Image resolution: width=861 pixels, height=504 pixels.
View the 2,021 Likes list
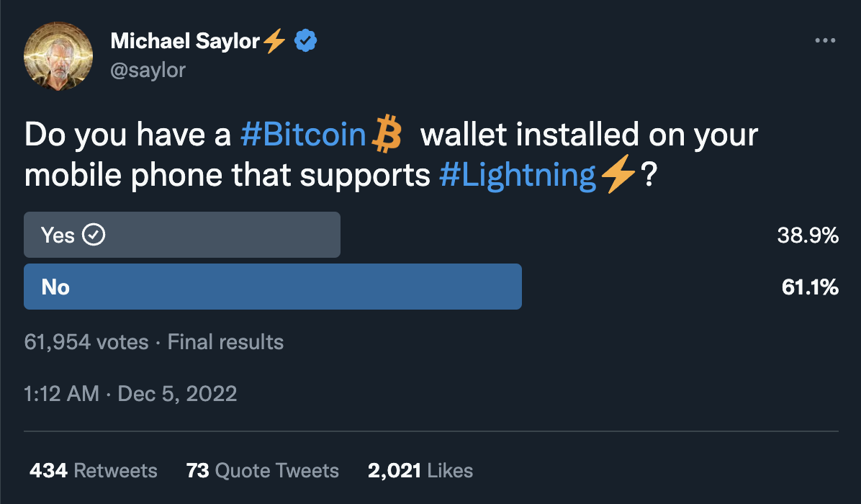pyautogui.click(x=420, y=471)
